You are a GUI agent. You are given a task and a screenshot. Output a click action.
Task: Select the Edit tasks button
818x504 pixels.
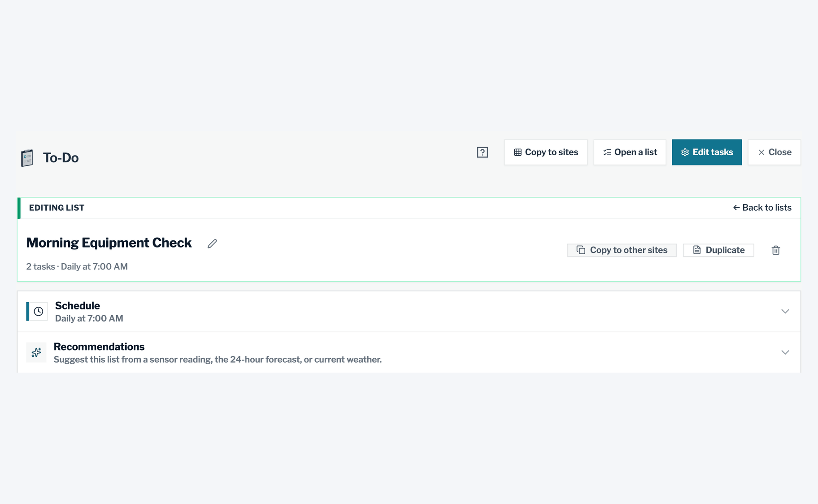[707, 152]
